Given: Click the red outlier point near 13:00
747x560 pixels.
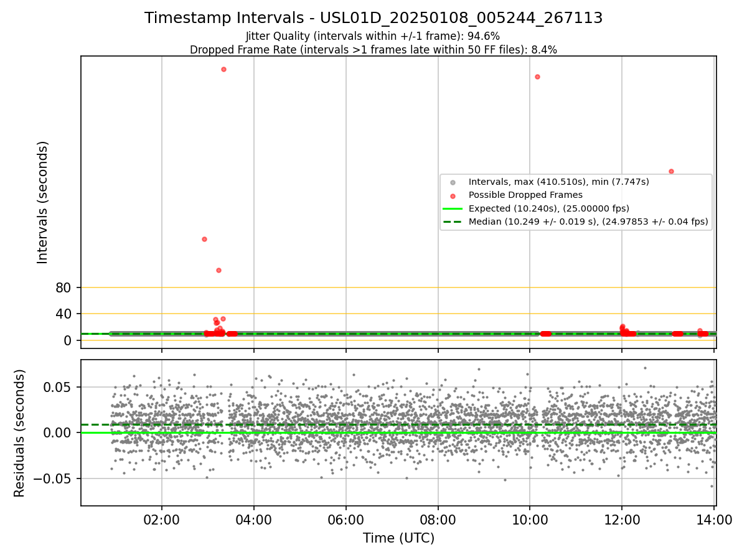Looking at the screenshot, I should [671, 171].
